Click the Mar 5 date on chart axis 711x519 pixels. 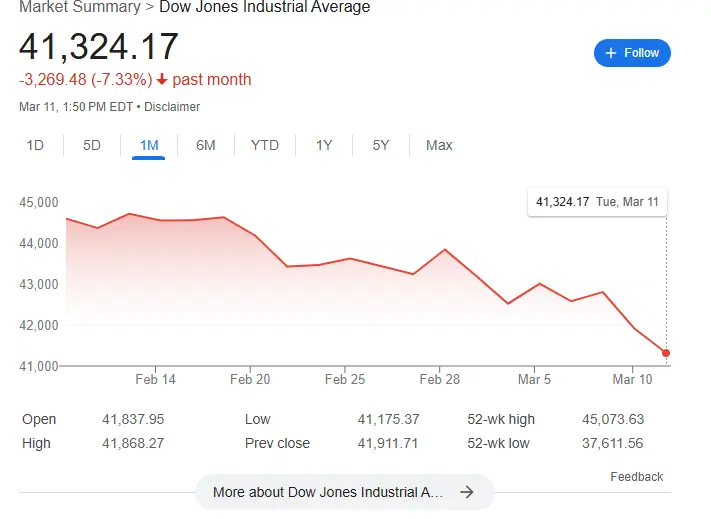534,380
